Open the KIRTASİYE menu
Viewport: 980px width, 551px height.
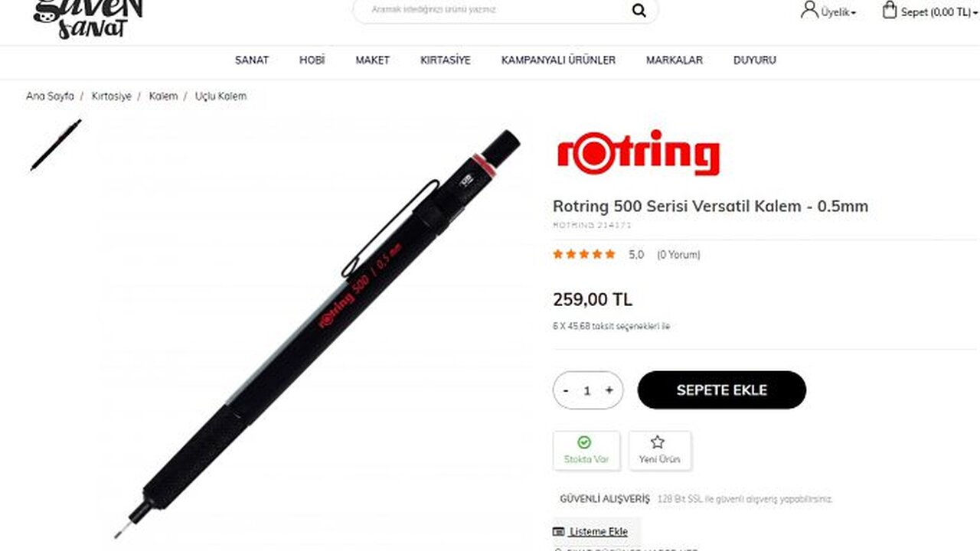446,60
